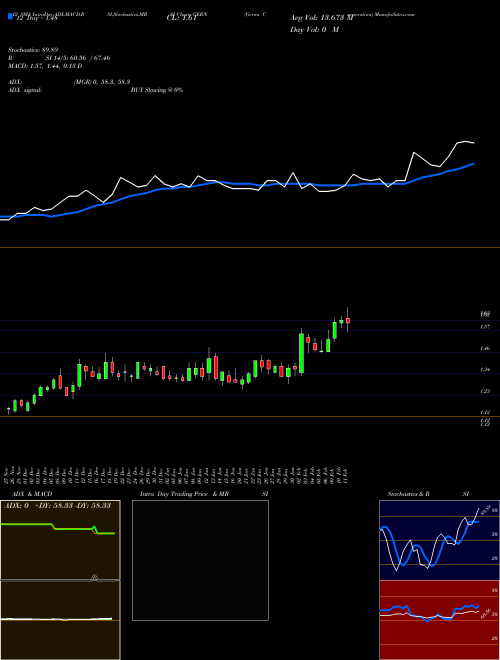
Task: Click the green ADX line in ADX panel
Action: coord(58,528)
